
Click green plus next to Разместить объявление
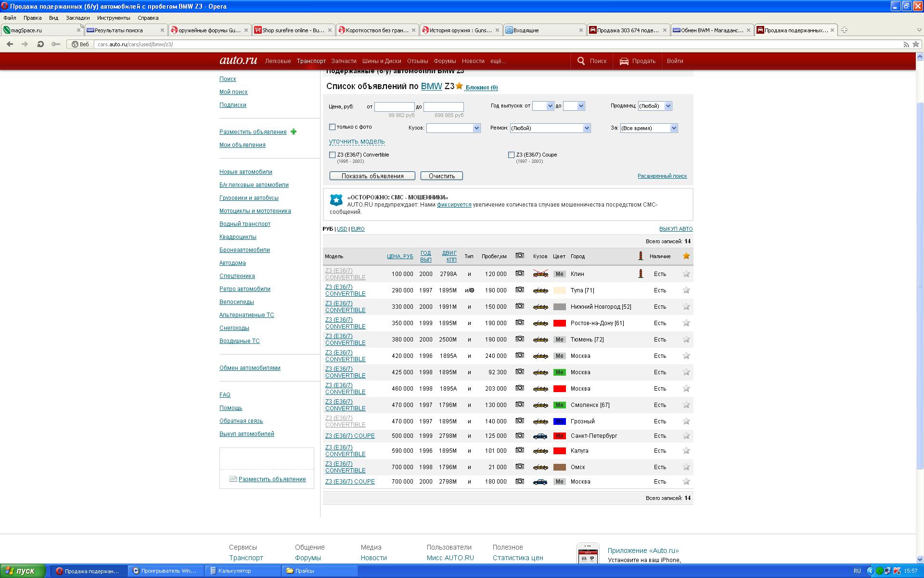294,131
